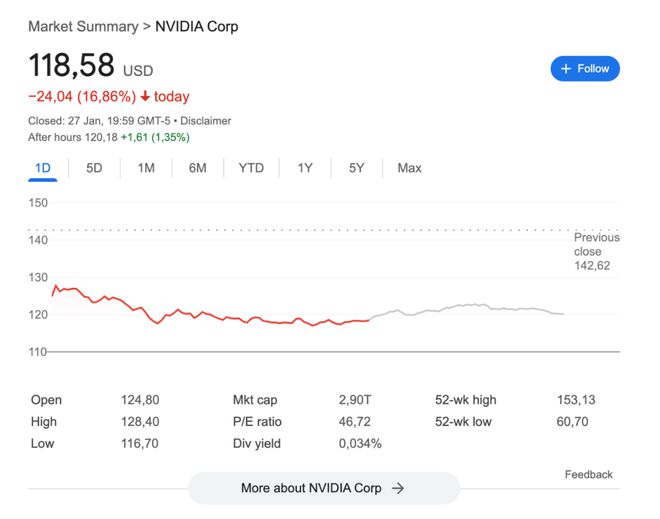View the 5Y price history tab
The image size is (660, 519).
point(357,168)
